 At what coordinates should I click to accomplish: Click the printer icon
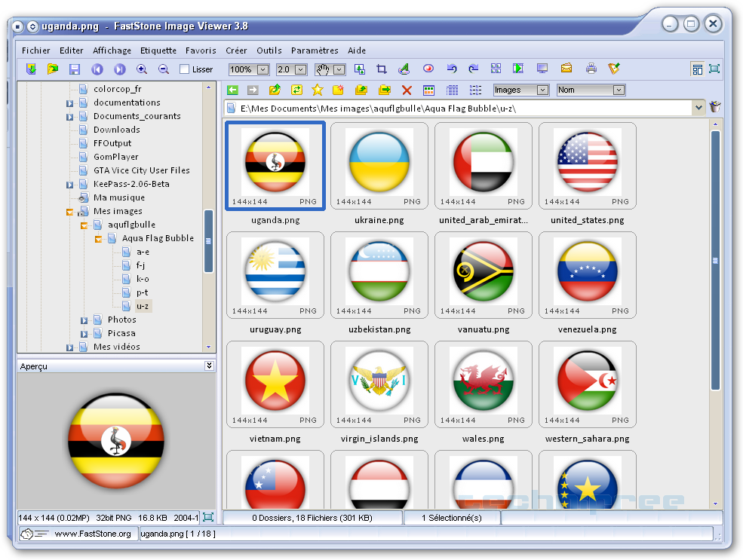(591, 69)
